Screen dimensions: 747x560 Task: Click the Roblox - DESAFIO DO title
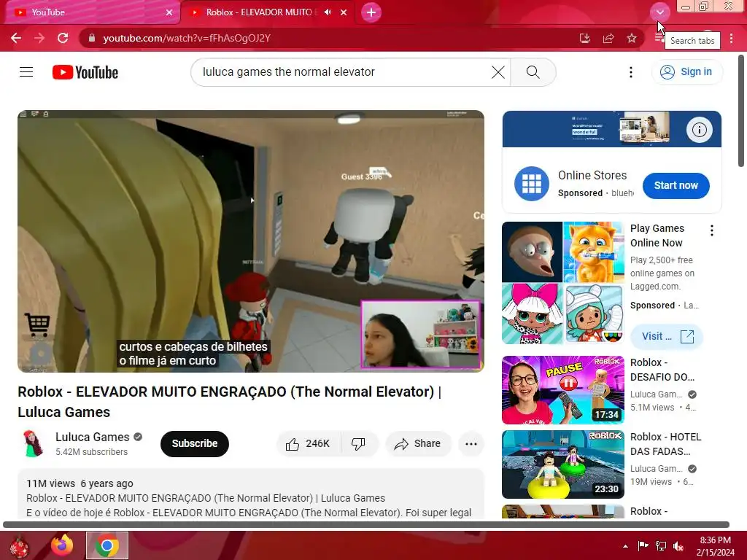pos(662,370)
